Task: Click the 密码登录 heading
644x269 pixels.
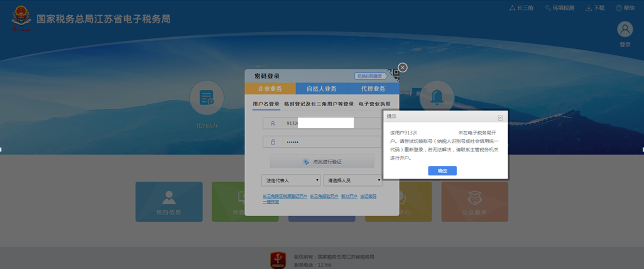Action: (267, 76)
